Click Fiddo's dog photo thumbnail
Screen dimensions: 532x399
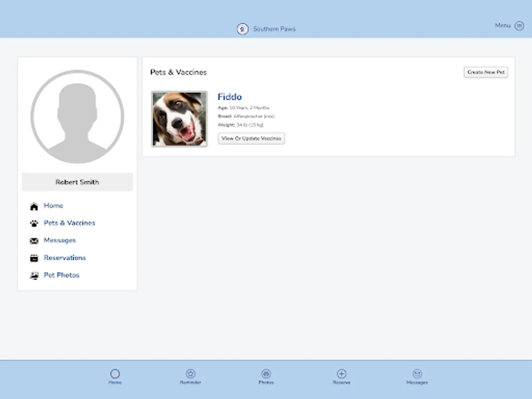point(179,118)
